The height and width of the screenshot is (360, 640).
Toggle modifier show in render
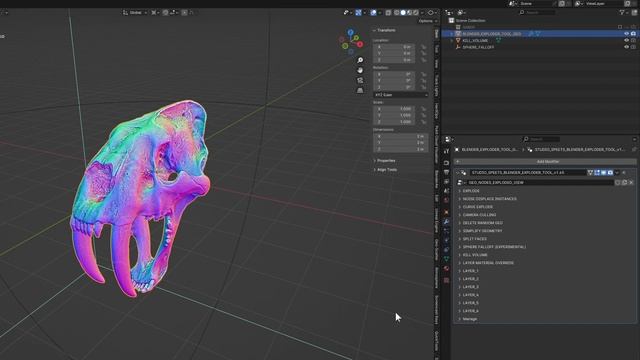(x=610, y=173)
